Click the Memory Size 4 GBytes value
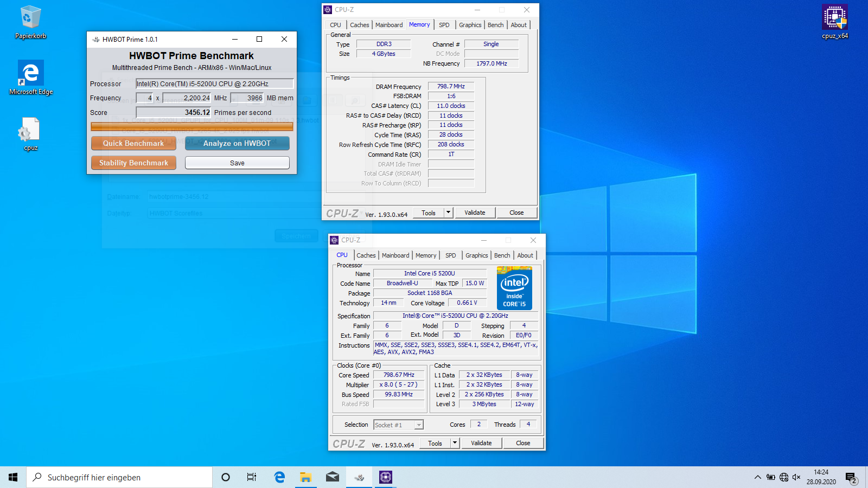Screen dimensions: 868x488 (x=384, y=54)
